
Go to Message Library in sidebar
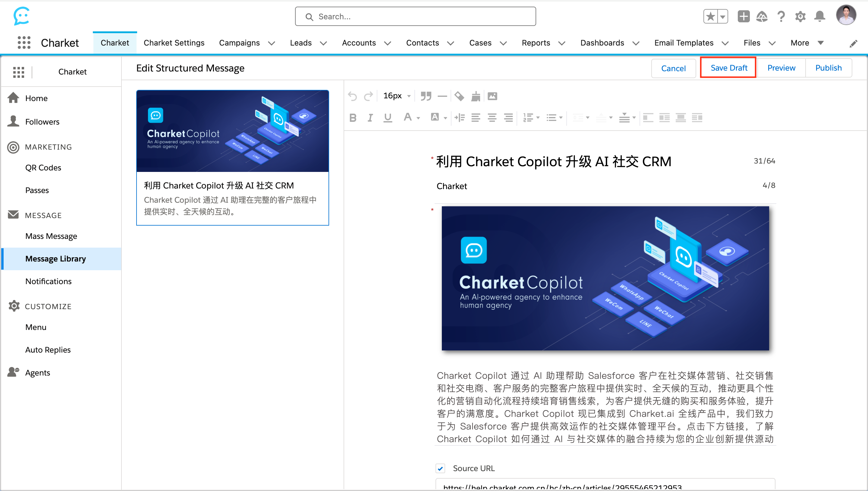point(61,259)
